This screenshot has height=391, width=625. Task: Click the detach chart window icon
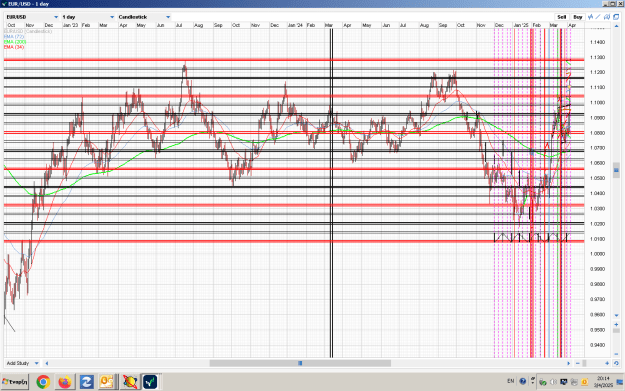click(x=616, y=17)
